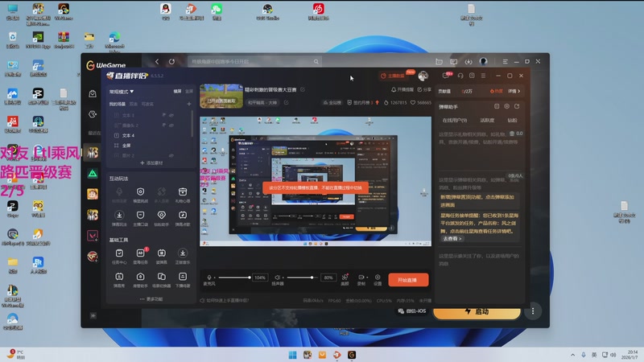This screenshot has height=362, width=644.
Task: Edit the stream title pencil icon
Action: tap(303, 89)
